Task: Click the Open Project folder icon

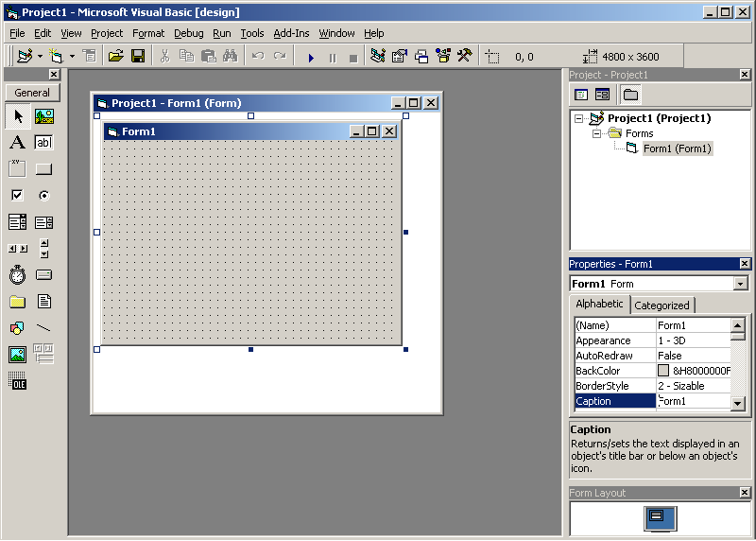Action: 115,57
